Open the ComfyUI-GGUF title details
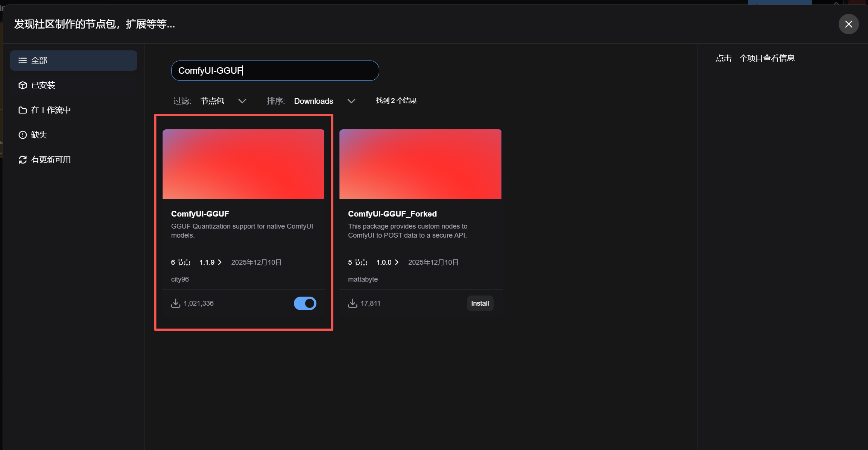 [x=200, y=214]
